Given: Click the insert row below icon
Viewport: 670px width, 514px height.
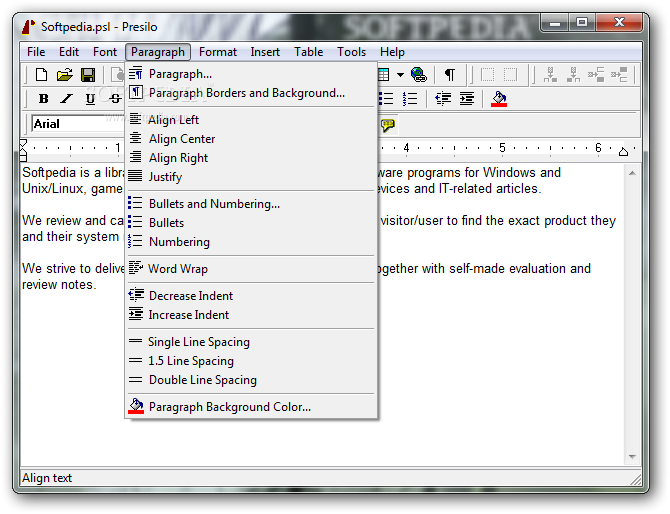Looking at the screenshot, I should click(x=573, y=75).
